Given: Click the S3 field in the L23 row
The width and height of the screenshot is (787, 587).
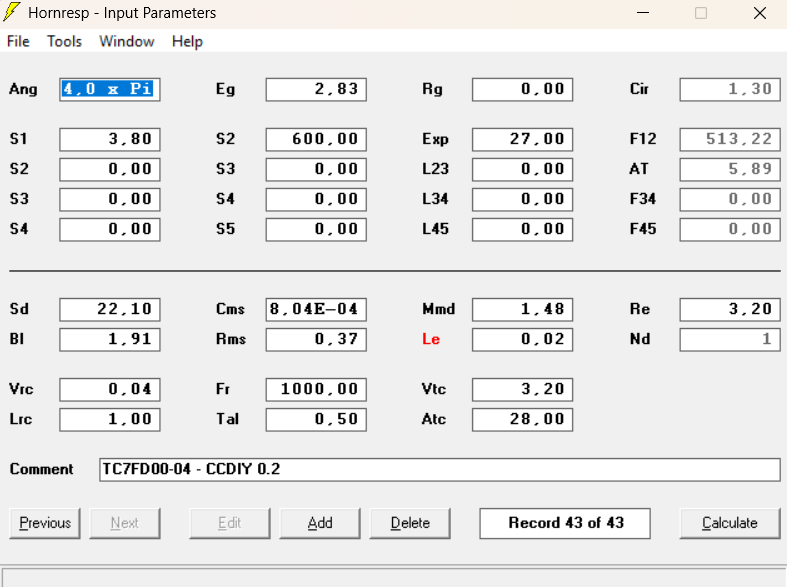Looking at the screenshot, I should [x=316, y=169].
